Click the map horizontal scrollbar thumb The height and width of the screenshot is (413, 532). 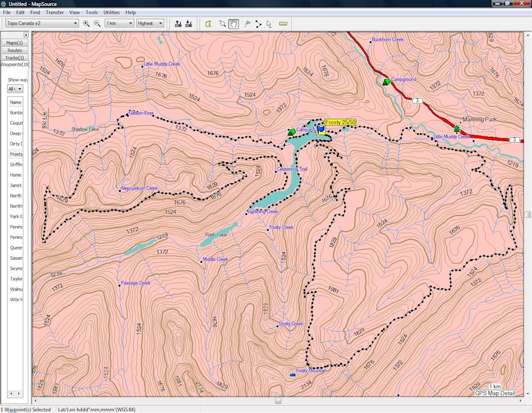tap(278, 401)
